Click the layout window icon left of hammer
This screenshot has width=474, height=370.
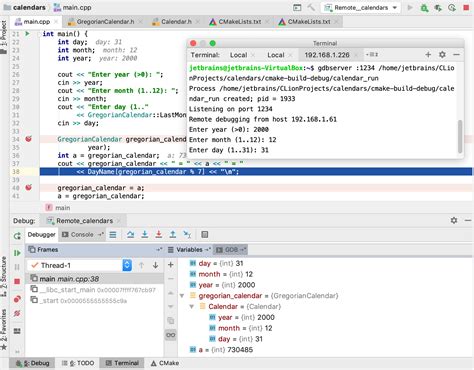[x=297, y=7]
